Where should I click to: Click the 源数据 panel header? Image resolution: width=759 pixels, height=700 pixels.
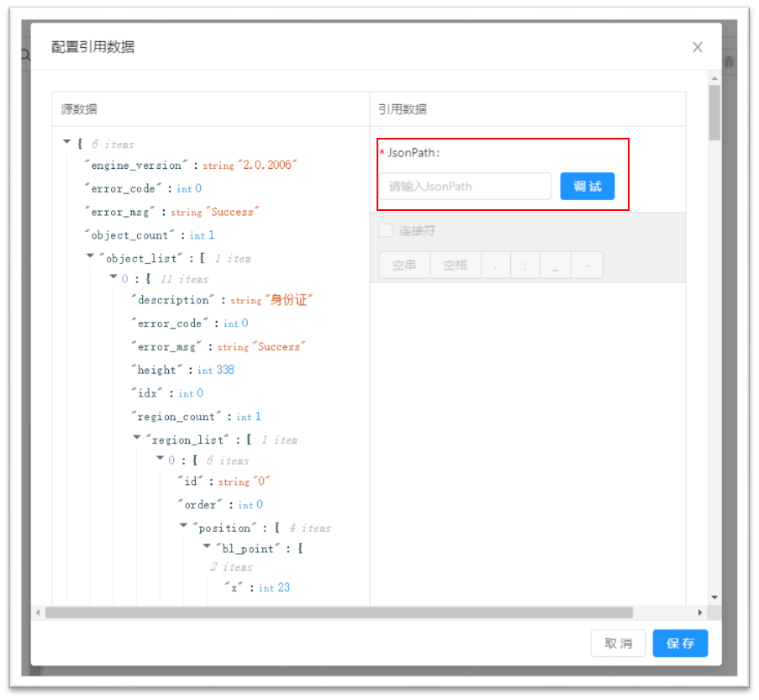click(79, 109)
